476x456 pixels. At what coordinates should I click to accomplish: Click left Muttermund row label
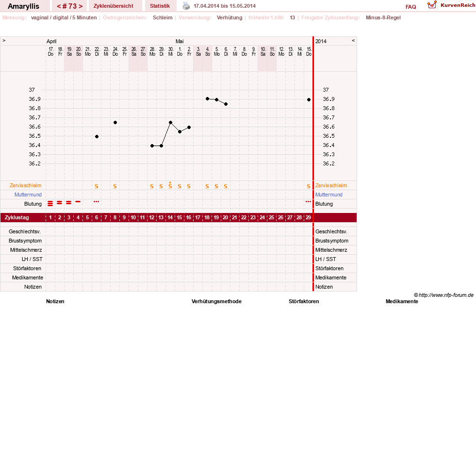pos(28,195)
